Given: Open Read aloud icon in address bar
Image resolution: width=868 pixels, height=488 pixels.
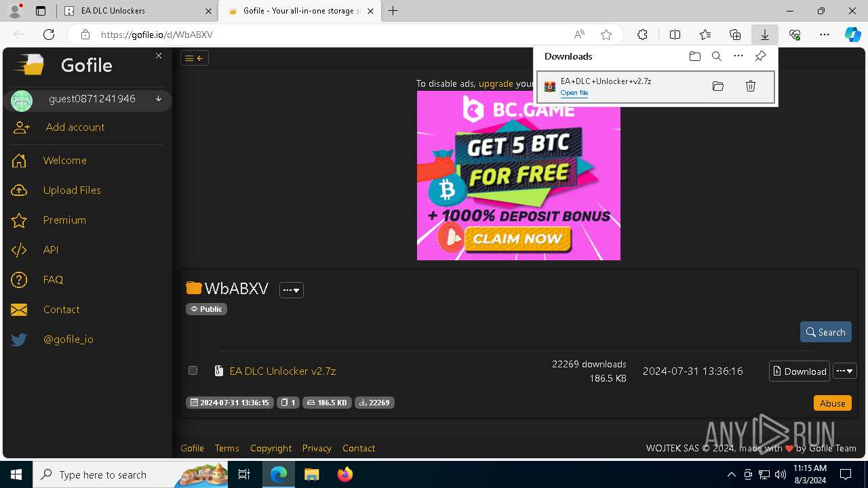Looking at the screenshot, I should pos(579,35).
